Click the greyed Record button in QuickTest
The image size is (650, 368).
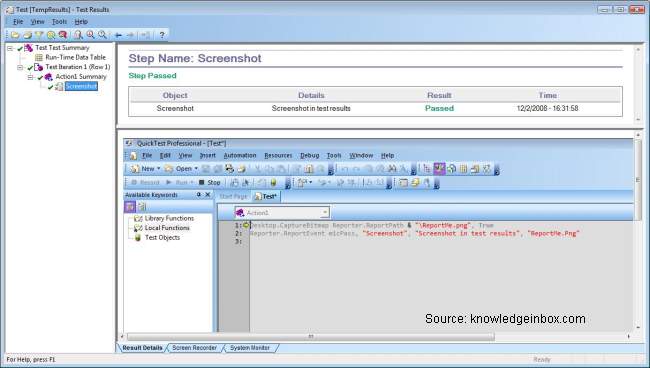point(145,182)
